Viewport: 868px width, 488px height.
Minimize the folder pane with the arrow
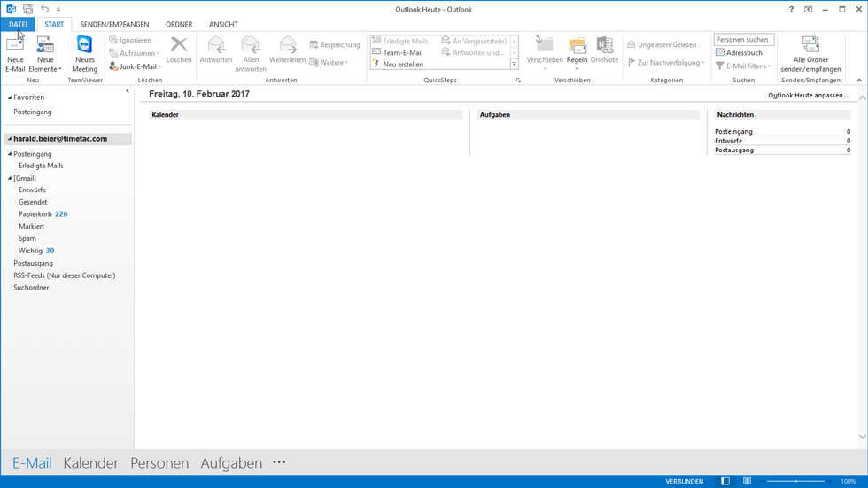click(x=128, y=90)
